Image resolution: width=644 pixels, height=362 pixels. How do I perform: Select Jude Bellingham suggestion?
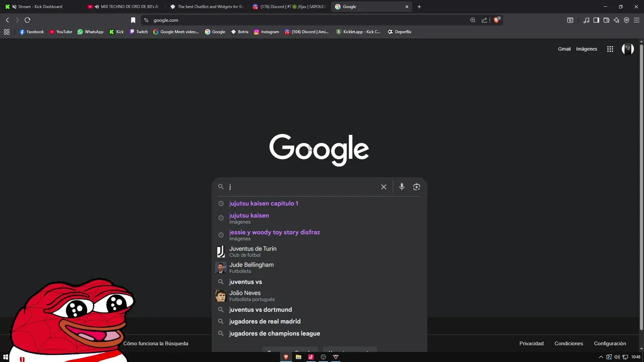[x=319, y=267]
